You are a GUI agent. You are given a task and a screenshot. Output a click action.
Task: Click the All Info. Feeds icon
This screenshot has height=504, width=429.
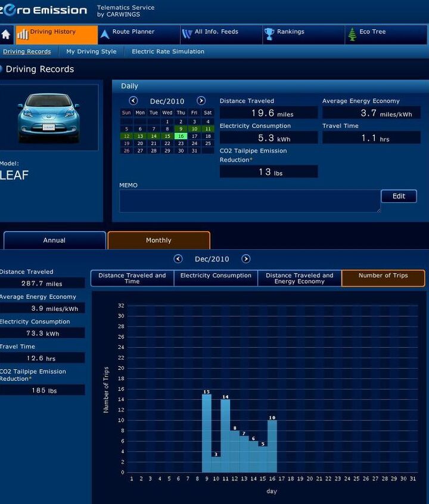(187, 35)
